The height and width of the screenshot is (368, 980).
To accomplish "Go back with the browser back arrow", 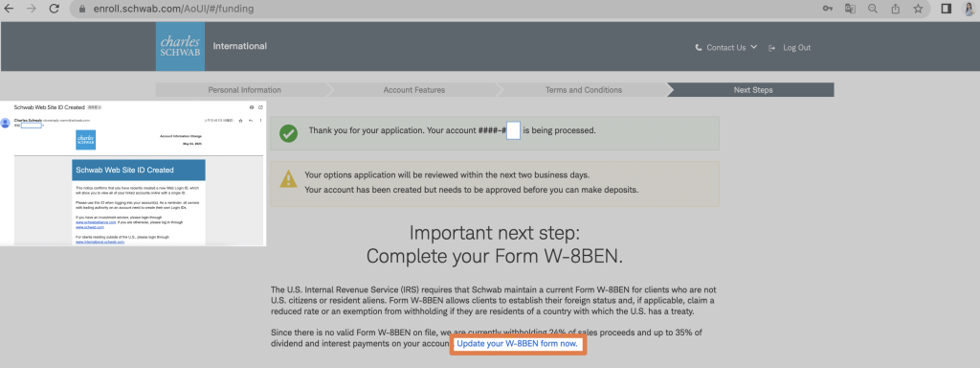I will (x=9, y=9).
